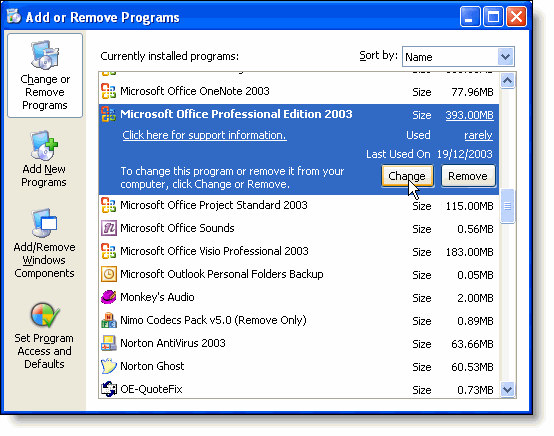
Task: Click the Microsoft Office Professional Edition 2003 title
Action: [x=236, y=114]
